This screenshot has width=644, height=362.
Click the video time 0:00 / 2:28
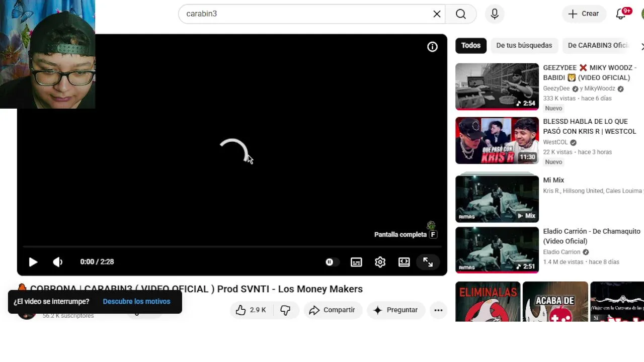(x=97, y=262)
